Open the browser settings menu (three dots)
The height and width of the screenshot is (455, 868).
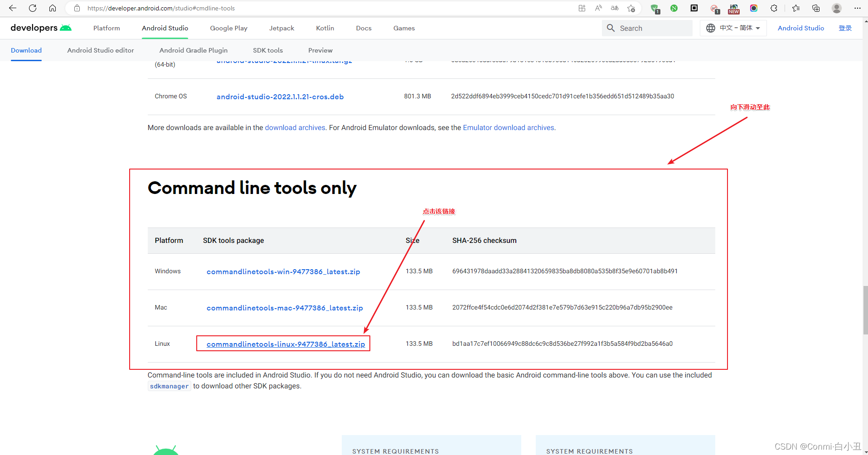857,8
